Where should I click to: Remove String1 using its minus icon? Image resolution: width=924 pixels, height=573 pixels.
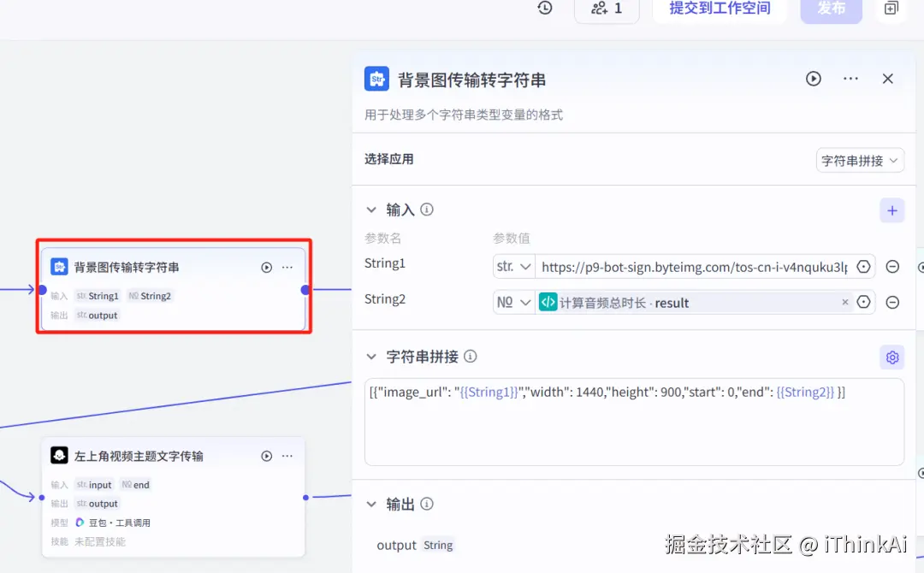(x=892, y=266)
